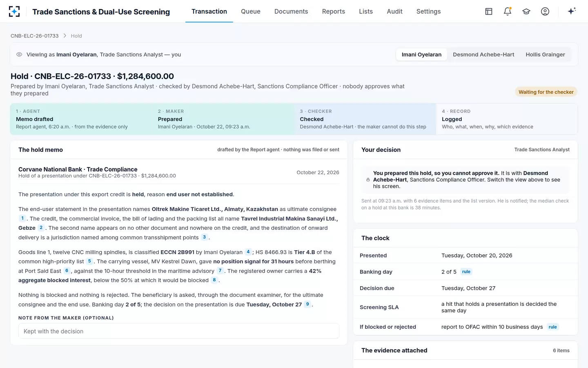Screen dimensions: 588x368
Task: Go to the Audit tab
Action: point(394,11)
